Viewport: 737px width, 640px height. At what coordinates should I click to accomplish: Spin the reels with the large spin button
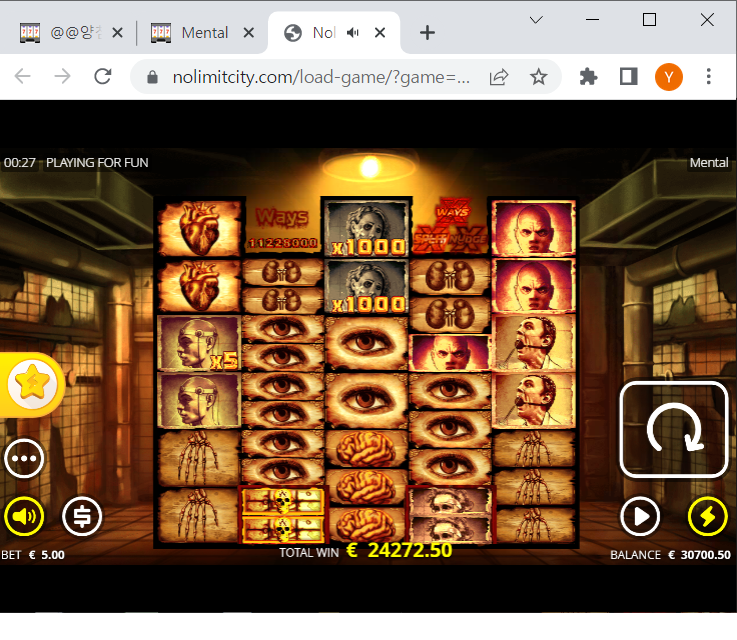pos(674,429)
